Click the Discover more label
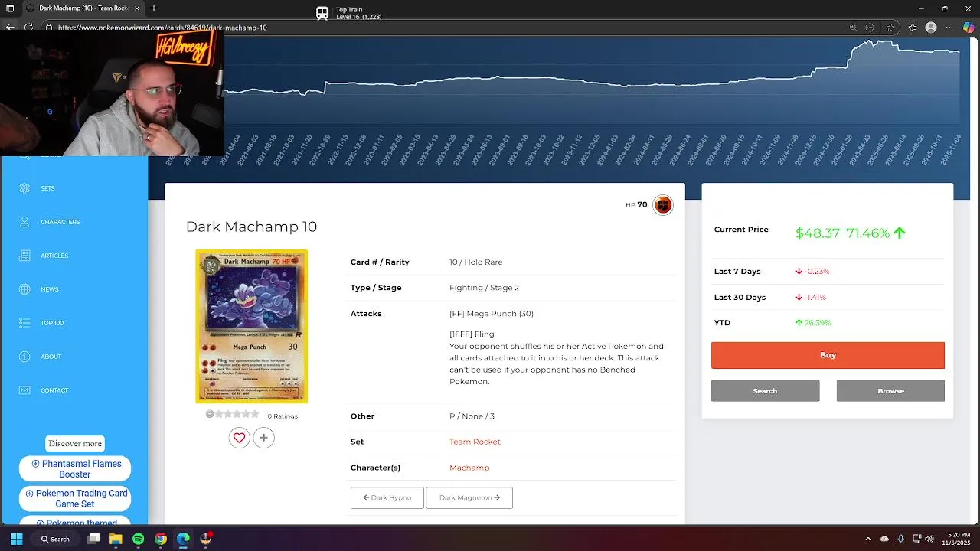 [x=75, y=444]
